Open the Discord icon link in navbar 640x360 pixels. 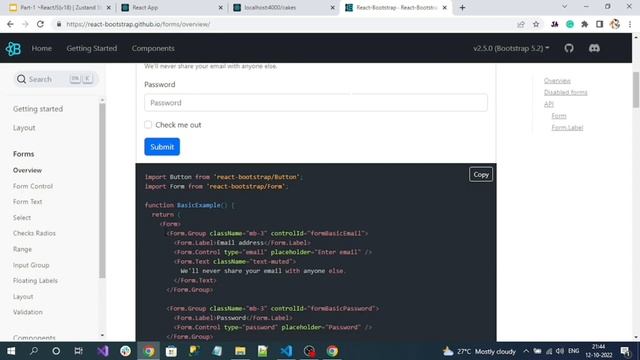coord(594,48)
